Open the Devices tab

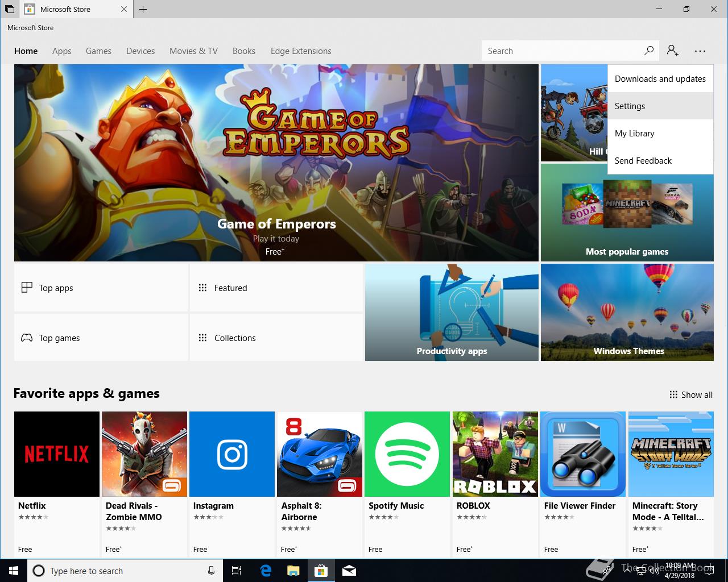(x=140, y=51)
